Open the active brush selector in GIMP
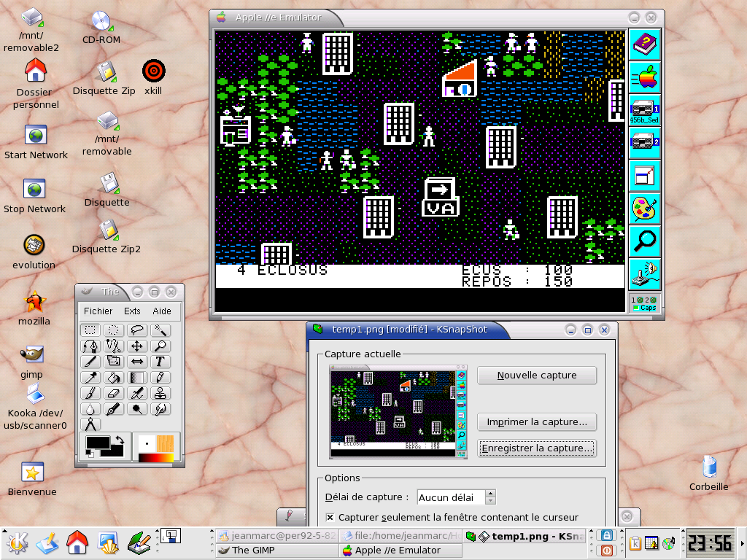 click(x=147, y=443)
